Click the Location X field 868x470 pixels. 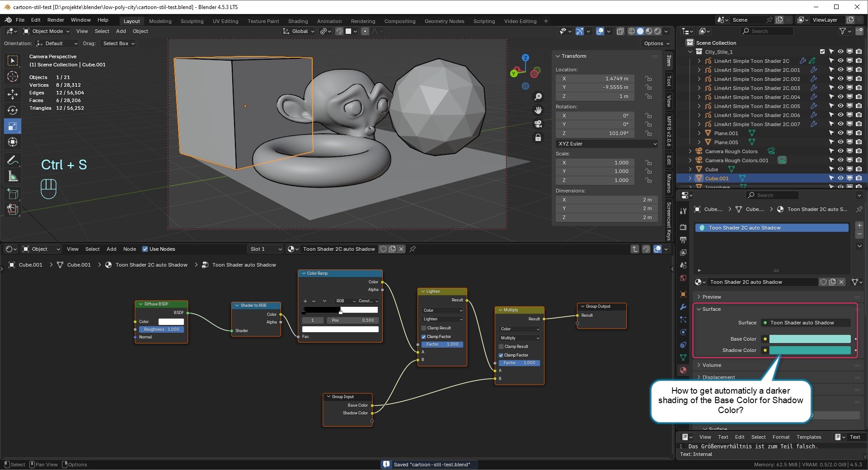pyautogui.click(x=595, y=79)
